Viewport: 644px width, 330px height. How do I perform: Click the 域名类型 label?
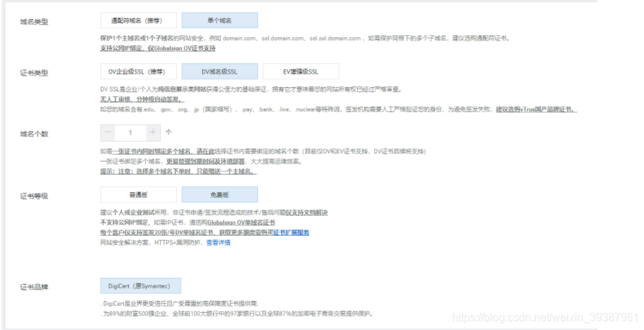coord(34,21)
